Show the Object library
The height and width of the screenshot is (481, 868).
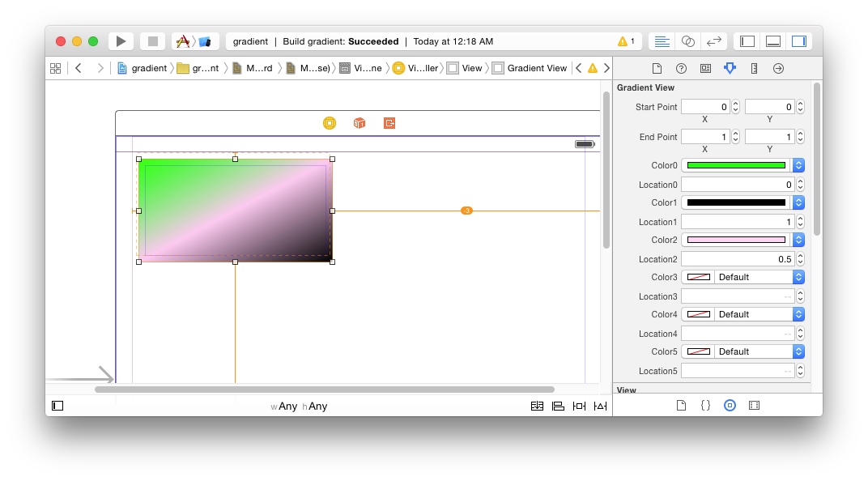tap(730, 405)
